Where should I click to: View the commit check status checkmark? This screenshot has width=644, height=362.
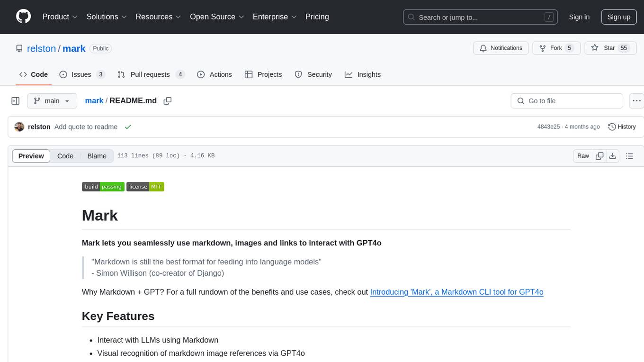tap(128, 127)
